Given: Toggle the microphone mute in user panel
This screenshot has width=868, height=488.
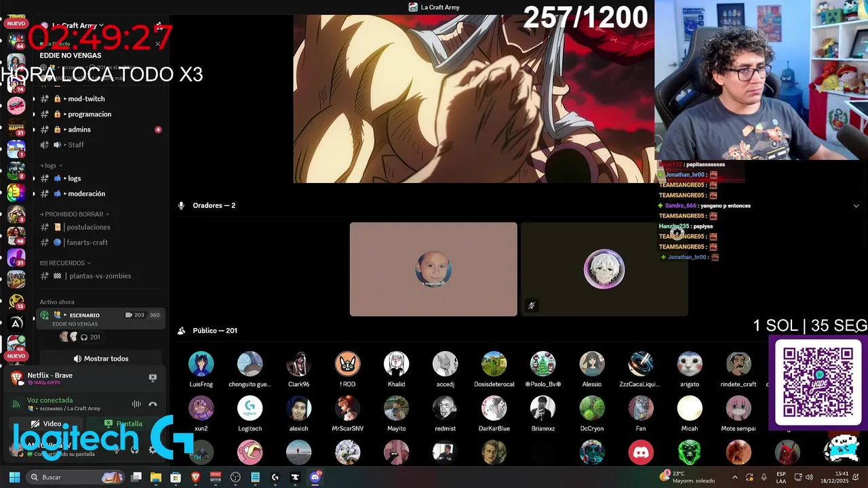Looking at the screenshot, I should click(117, 449).
